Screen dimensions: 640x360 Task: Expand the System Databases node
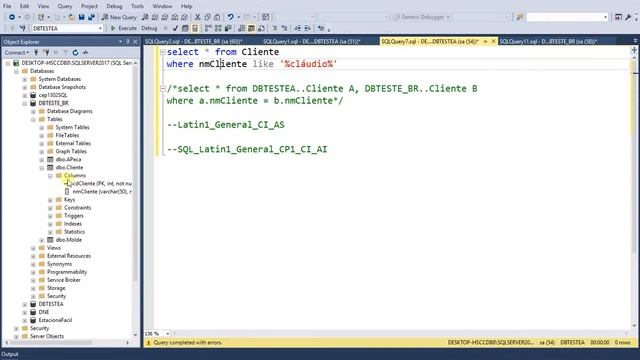click(25, 79)
